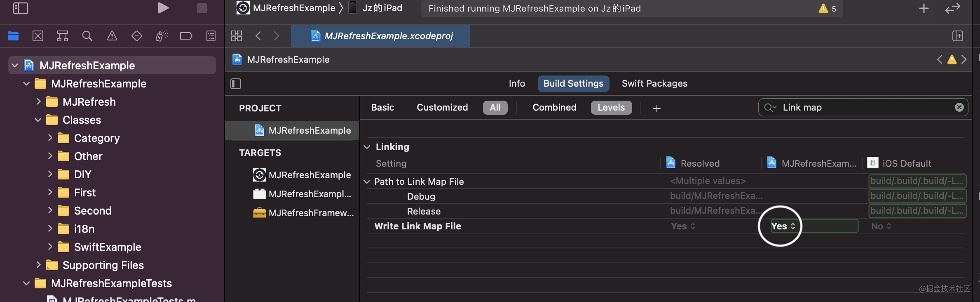Click the warning icon in jump bar
The height and width of the screenshot is (302, 980).
(x=952, y=59)
